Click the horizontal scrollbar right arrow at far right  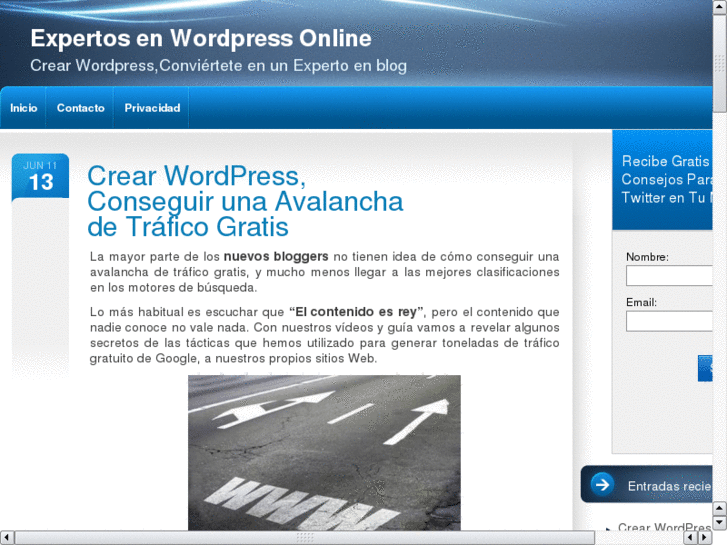tap(705, 538)
